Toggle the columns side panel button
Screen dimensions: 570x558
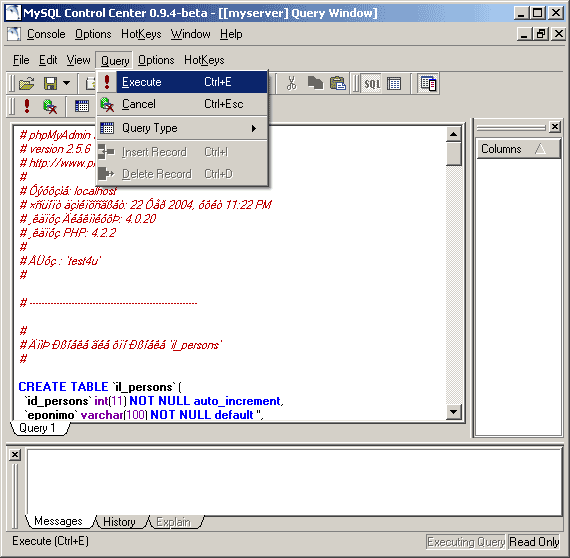point(428,84)
